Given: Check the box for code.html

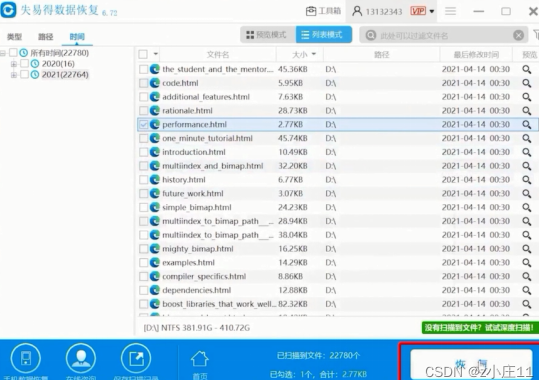Looking at the screenshot, I should 143,83.
